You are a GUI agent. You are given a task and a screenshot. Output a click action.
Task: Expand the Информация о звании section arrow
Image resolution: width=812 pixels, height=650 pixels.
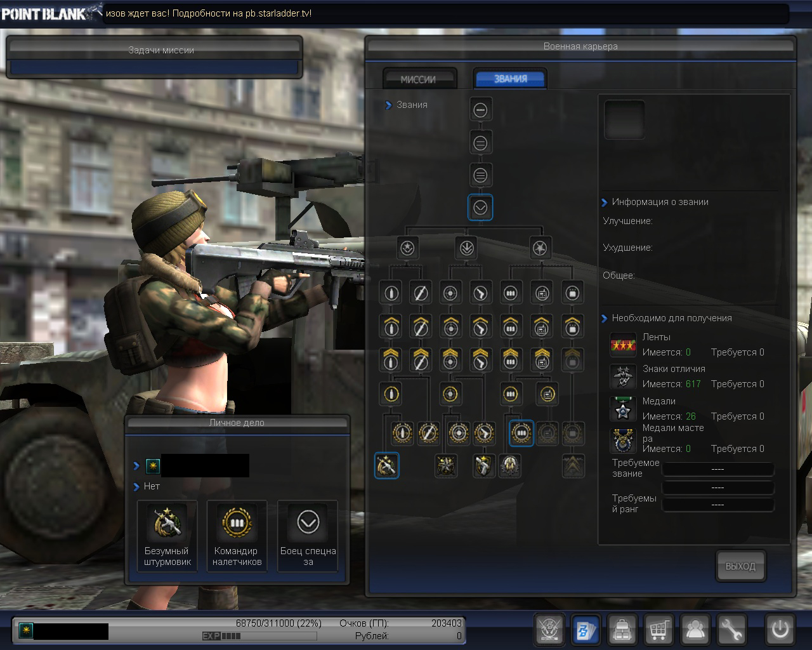click(604, 202)
